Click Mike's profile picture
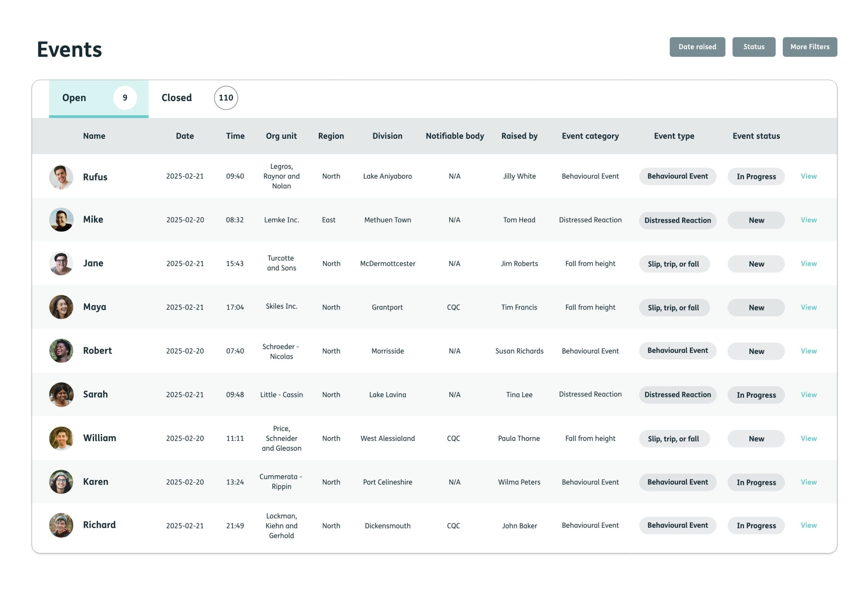 pos(61,220)
